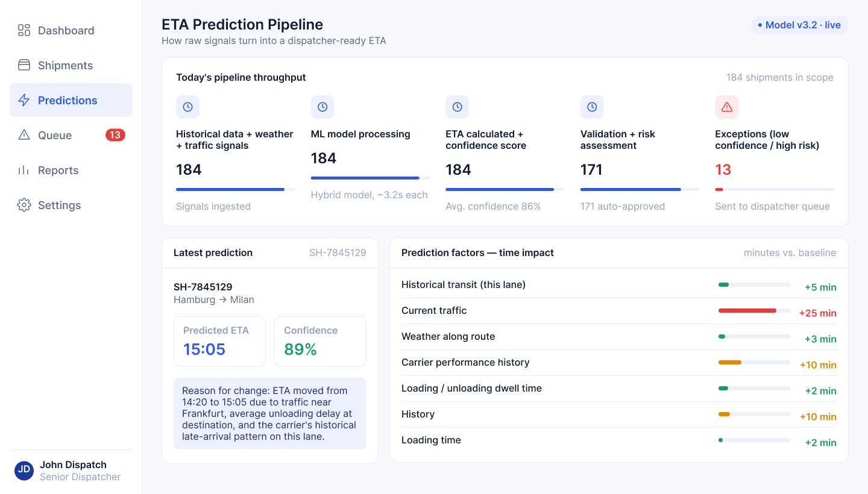
Task: Click the "+25 min" traffic value
Action: tap(818, 313)
